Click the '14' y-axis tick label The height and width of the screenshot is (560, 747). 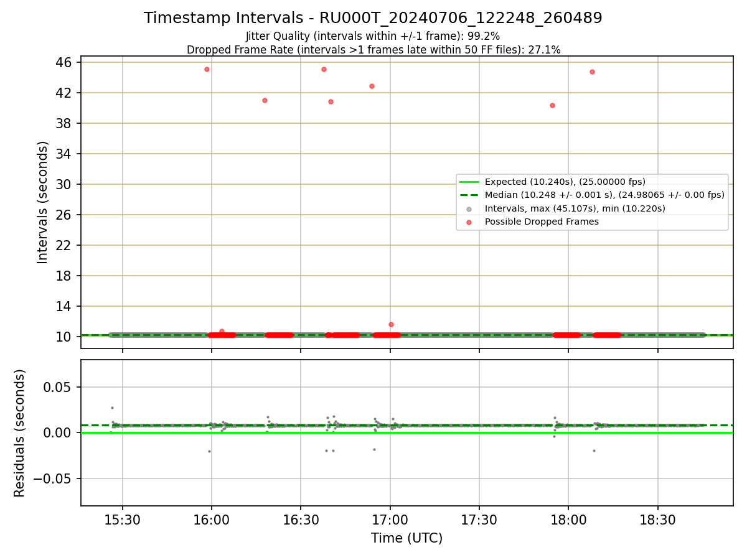point(64,306)
